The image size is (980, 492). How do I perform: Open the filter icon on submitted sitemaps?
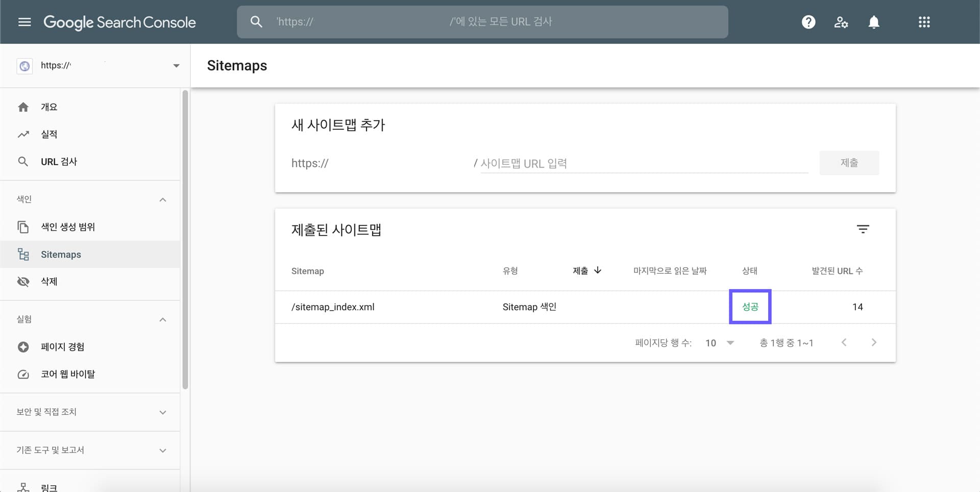863,229
